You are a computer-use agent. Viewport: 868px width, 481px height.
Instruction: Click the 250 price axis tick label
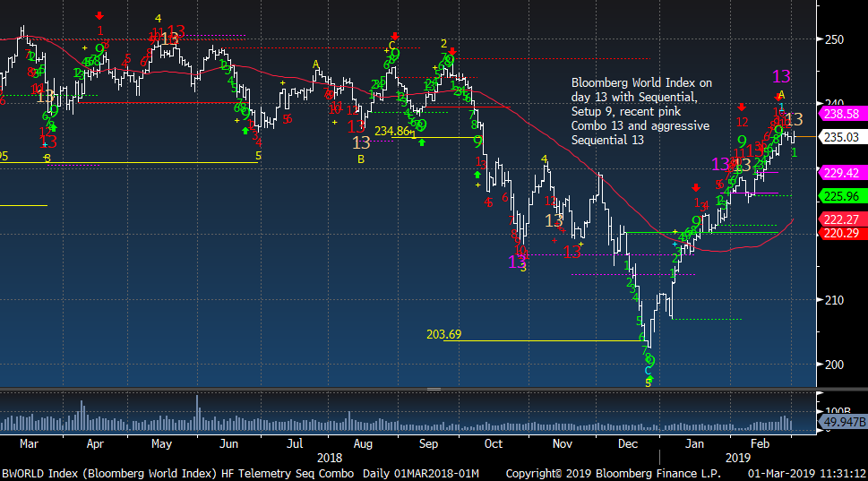coord(834,39)
